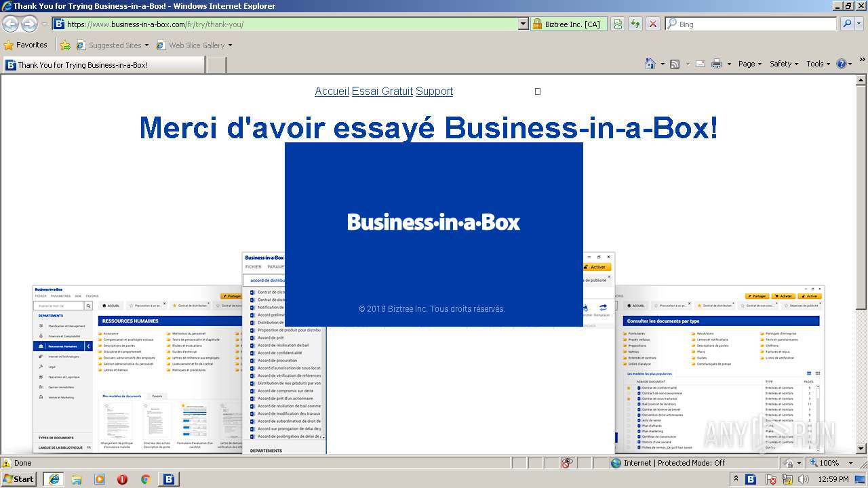Go back with the Back arrow button
Image resolution: width=868 pixels, height=488 pixels.
pyautogui.click(x=10, y=24)
